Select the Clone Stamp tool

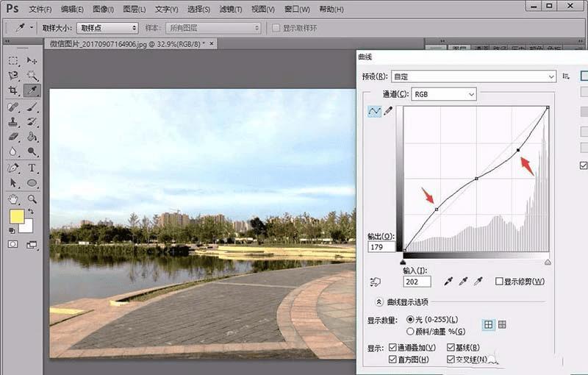13,121
